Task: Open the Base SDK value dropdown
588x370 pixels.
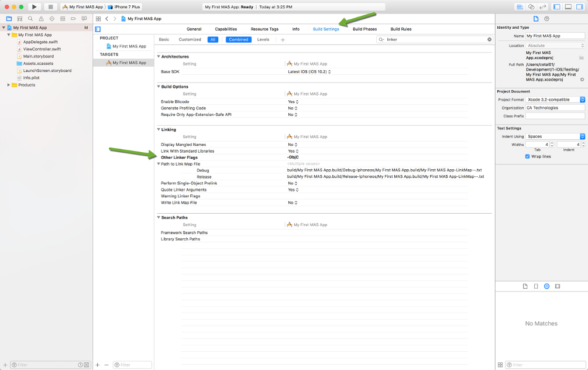Action: 310,71
